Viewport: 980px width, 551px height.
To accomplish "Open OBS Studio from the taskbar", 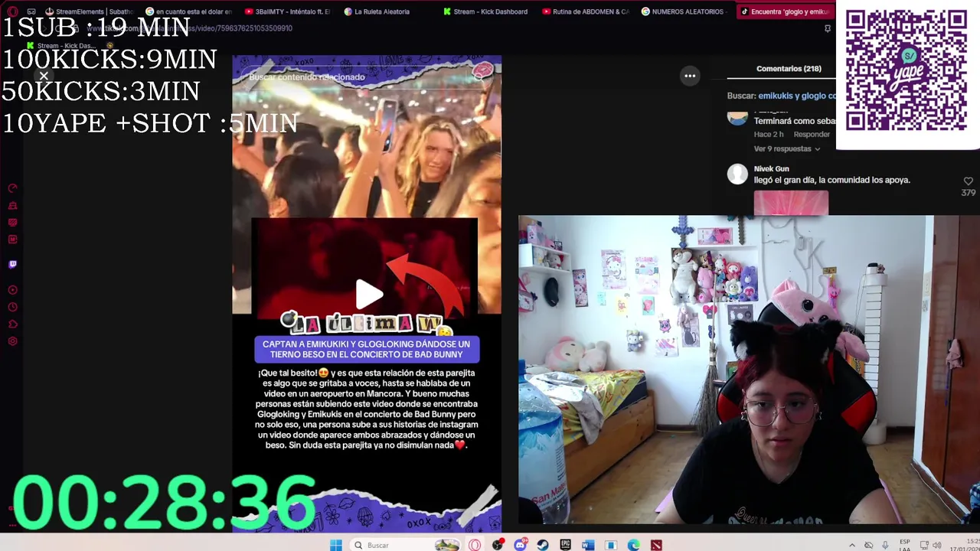I will [x=498, y=545].
